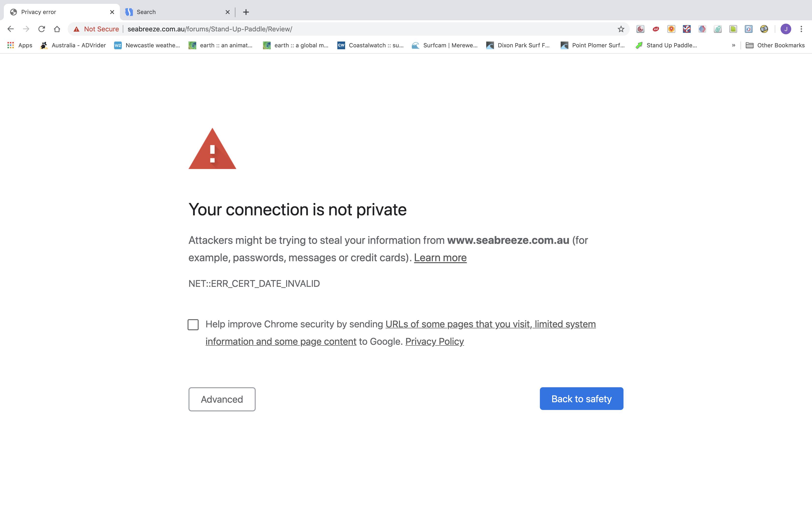The width and height of the screenshot is (812, 507).
Task: Switch to the Search tab
Action: (174, 12)
